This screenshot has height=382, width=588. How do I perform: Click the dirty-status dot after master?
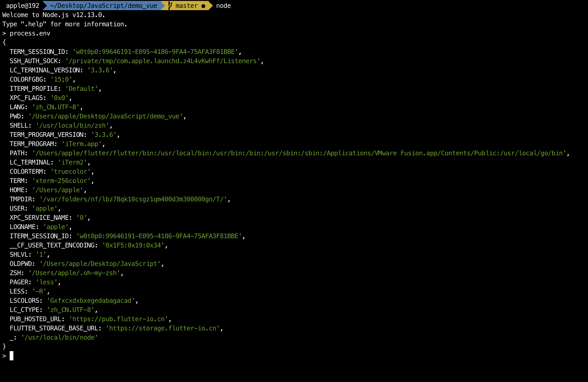point(203,6)
